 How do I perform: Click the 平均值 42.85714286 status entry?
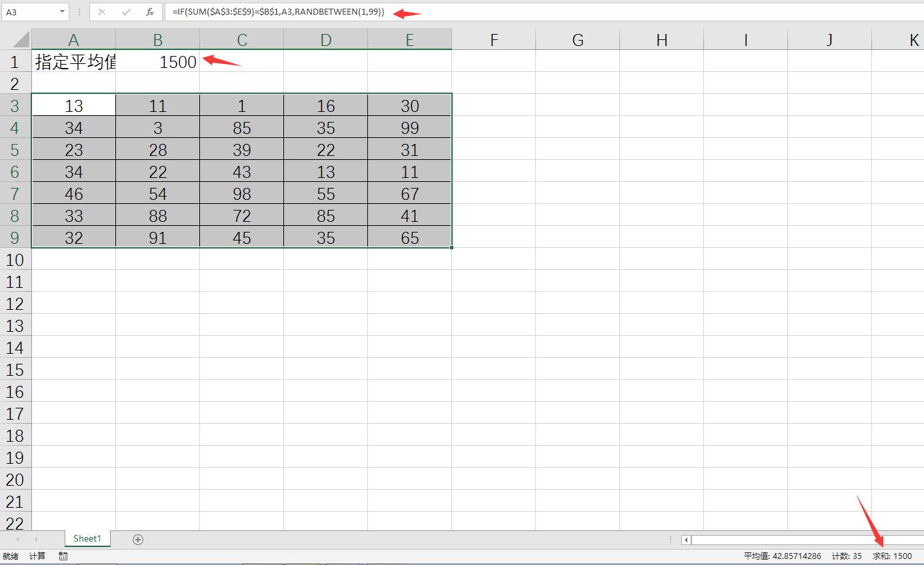coord(783,556)
